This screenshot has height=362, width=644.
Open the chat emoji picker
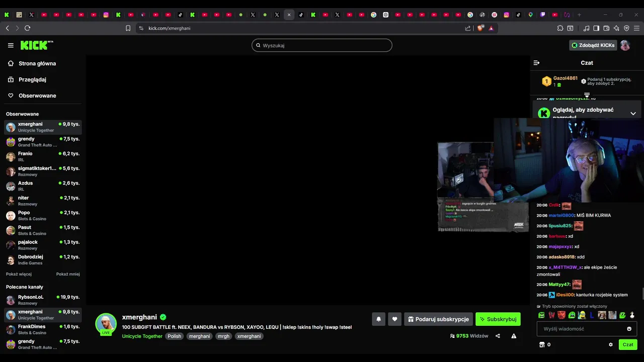[629, 329]
